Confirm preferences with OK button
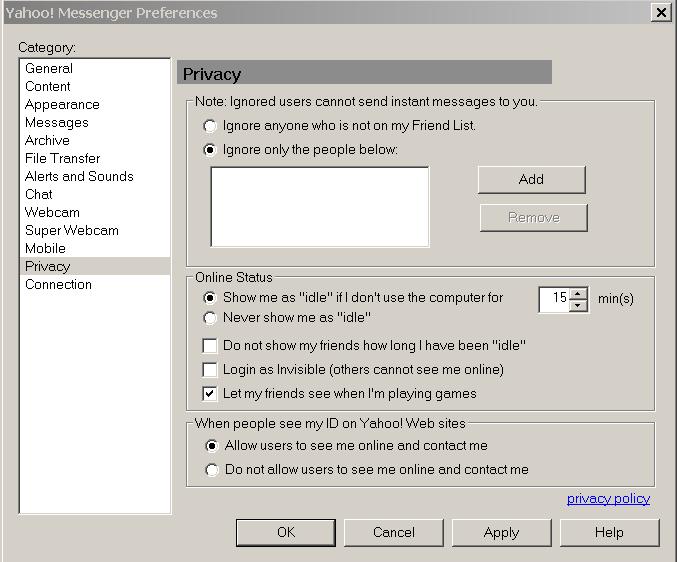This screenshot has height=562, width=677. [286, 532]
